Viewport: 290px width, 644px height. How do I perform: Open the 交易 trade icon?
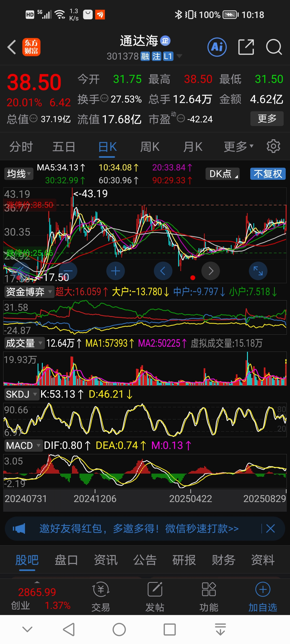pyautogui.click(x=101, y=597)
